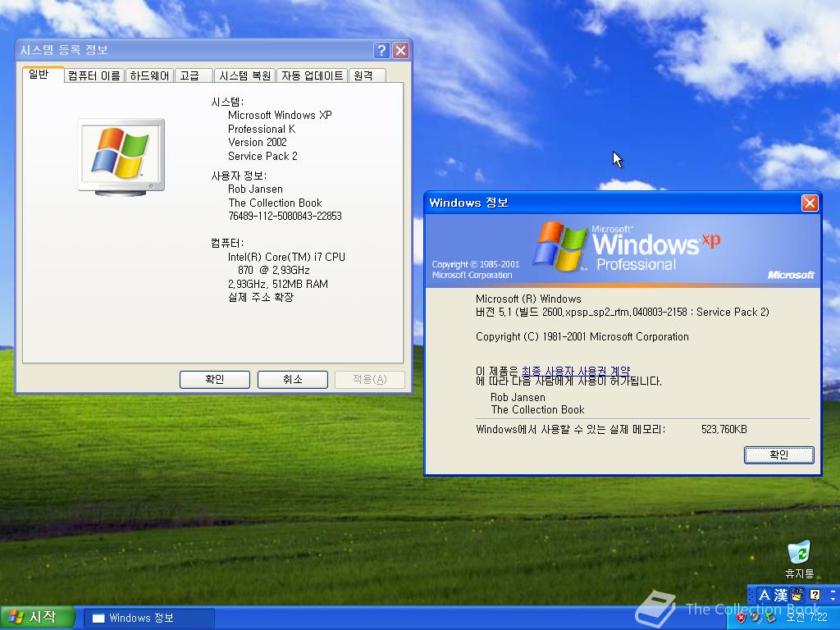840x630 pixels.
Task: Click the language bar help question-mark icon
Action: click(815, 595)
